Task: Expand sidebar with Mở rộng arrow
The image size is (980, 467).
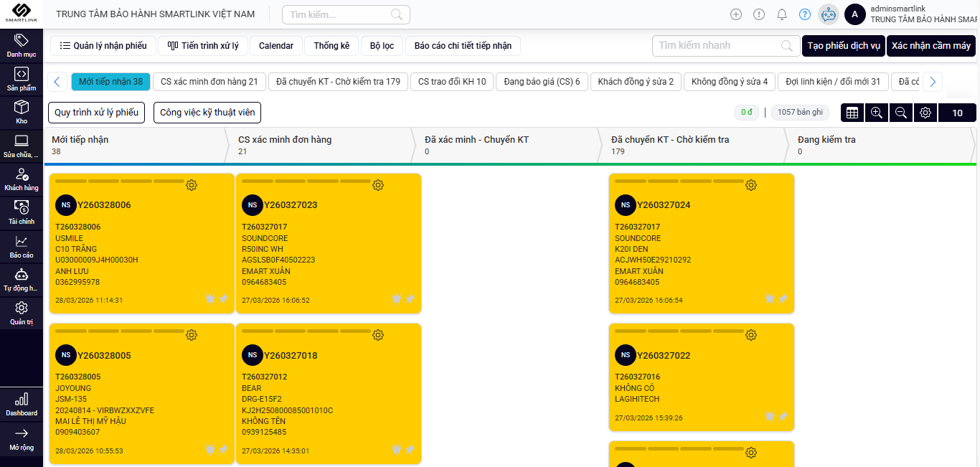Action: pos(22,438)
